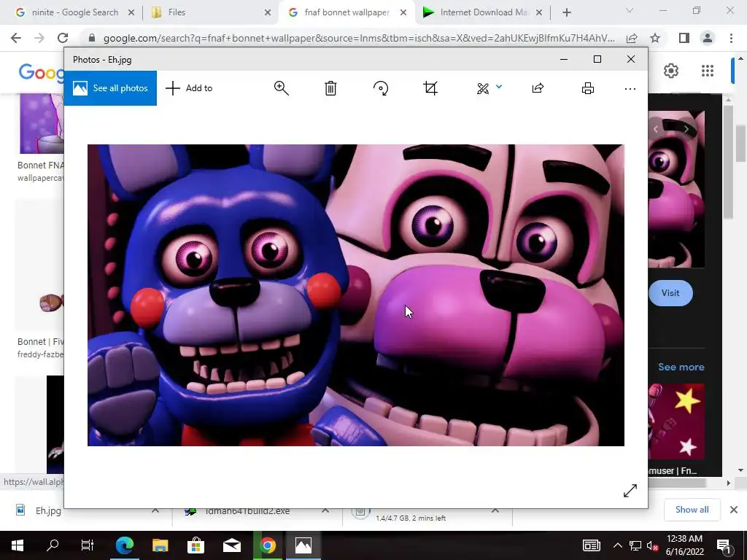The height and width of the screenshot is (560, 747).
Task: Switch to ninite - Google Search tab
Action: [75, 12]
